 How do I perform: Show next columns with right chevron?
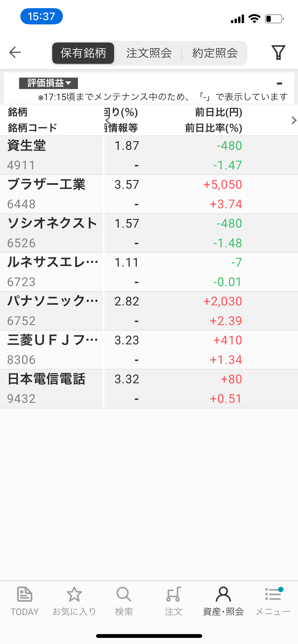[x=294, y=120]
